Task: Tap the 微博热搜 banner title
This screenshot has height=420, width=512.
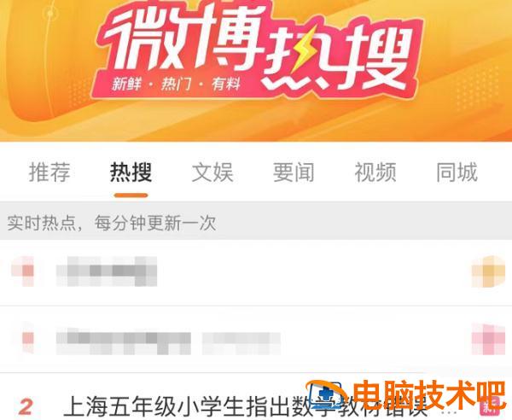Action: click(258, 49)
